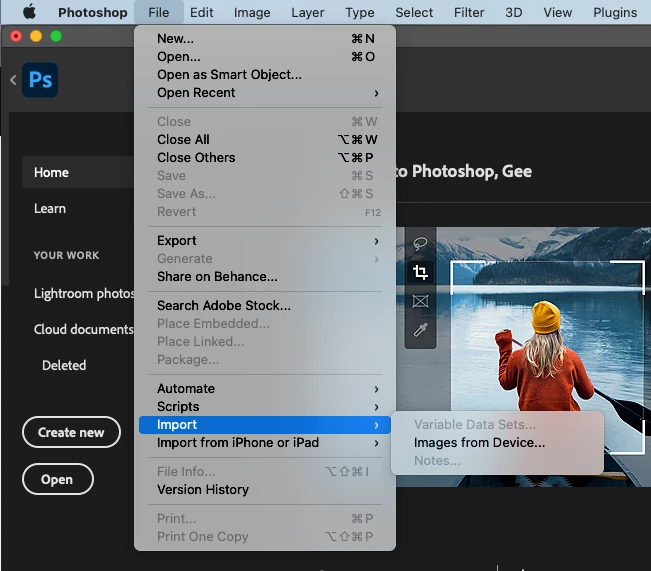Open the Layer menu
Screen dimensions: 651x571
(x=308, y=12)
